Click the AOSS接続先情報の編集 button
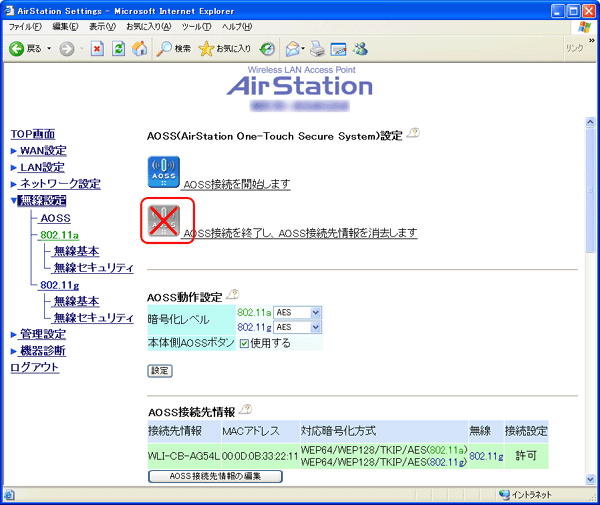Viewport: 600px width, 505px height. pyautogui.click(x=215, y=476)
